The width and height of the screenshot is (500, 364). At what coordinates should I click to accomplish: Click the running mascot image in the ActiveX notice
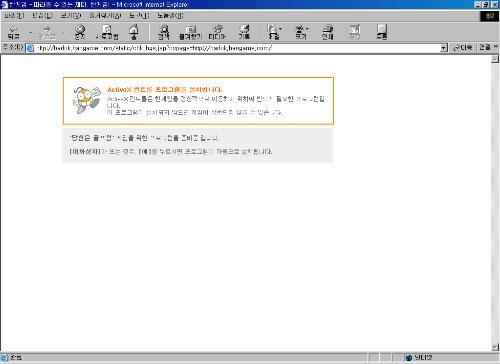[87, 100]
